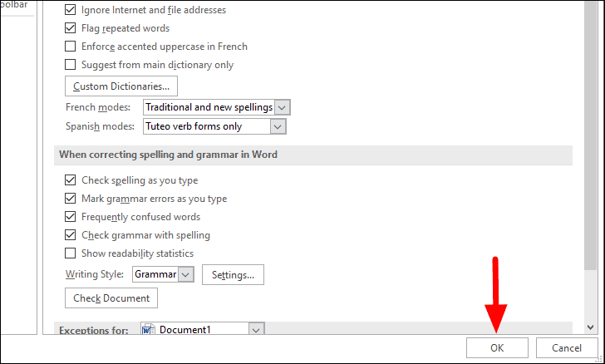This screenshot has width=605, height=364.
Task: Click the Word document icon beside Document1
Action: [148, 329]
